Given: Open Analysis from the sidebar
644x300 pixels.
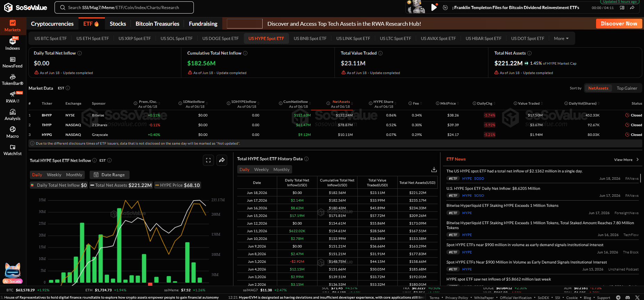Looking at the screenshot, I should 13,115.
